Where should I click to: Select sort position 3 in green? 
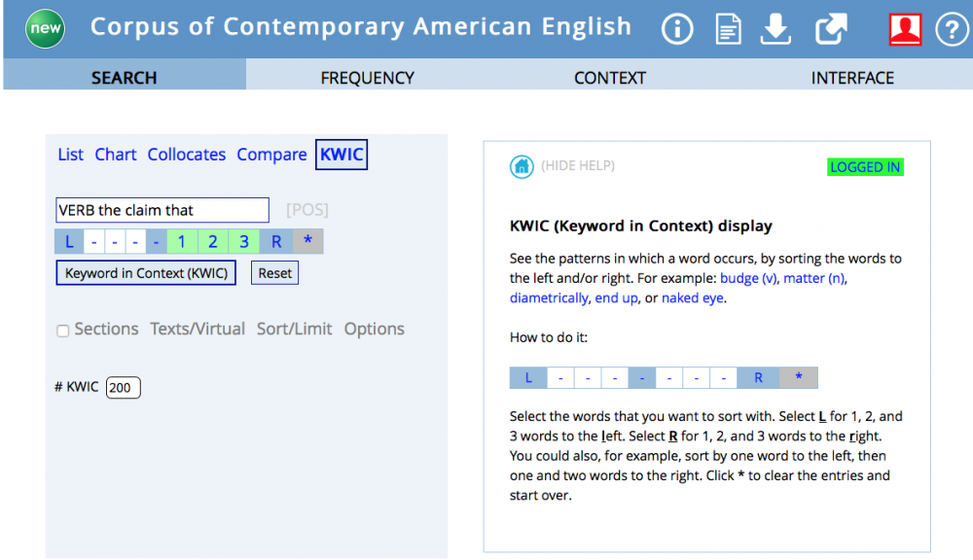point(244,241)
